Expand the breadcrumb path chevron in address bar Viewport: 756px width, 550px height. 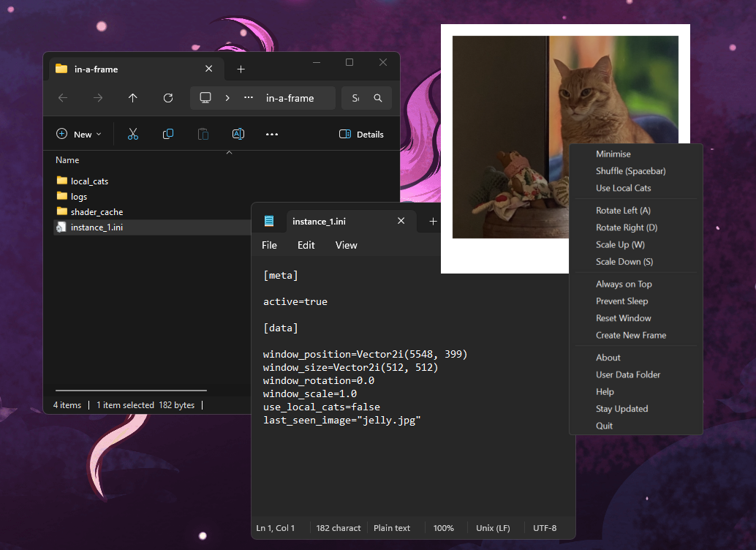click(227, 98)
